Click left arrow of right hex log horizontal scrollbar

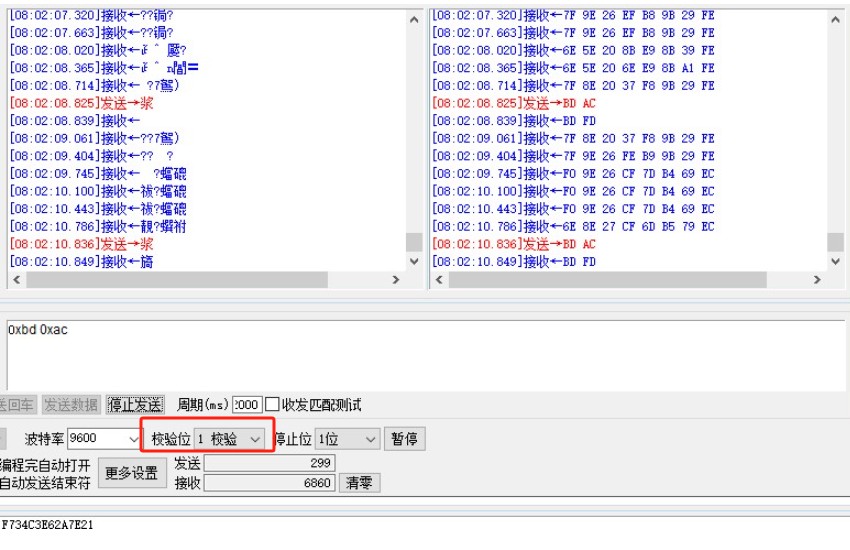tap(439, 280)
